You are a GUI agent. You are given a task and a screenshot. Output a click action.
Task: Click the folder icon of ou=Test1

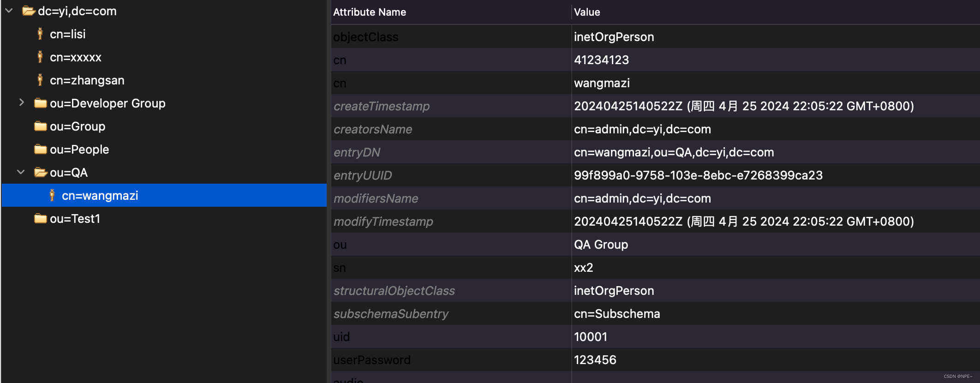(41, 218)
